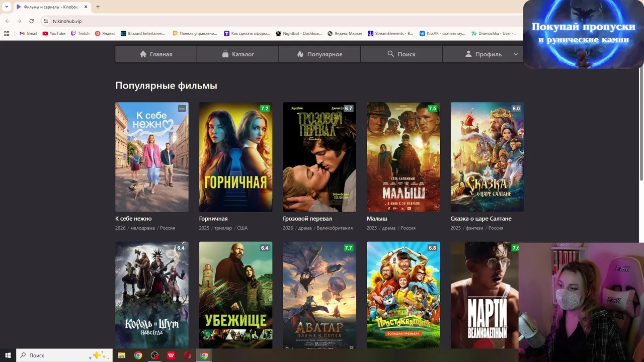This screenshot has height=362, width=644.
Task: Expand the Профиль dropdown menu
Action: tap(483, 54)
